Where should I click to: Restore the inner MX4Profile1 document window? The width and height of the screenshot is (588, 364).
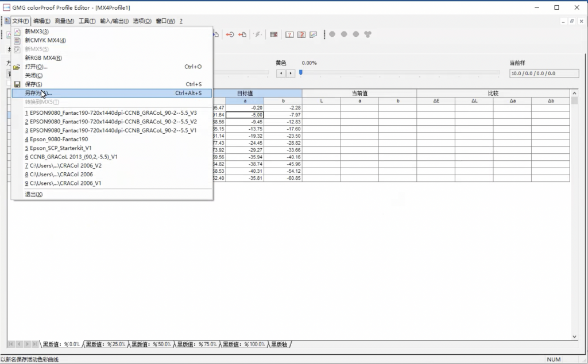[x=572, y=21]
